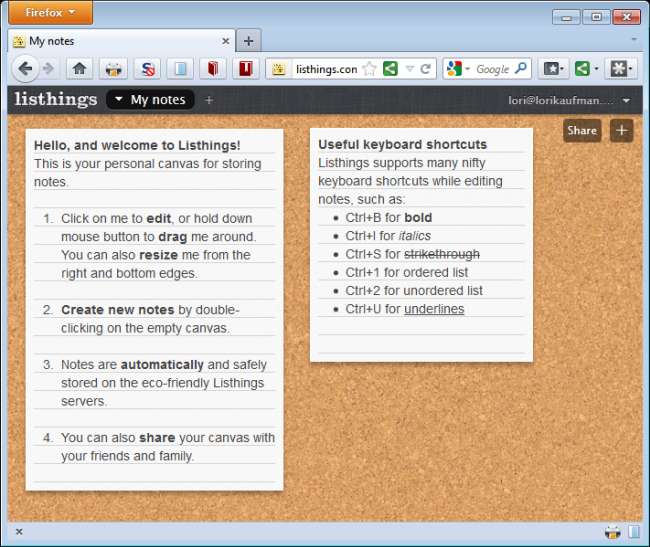Viewport: 650px width, 547px height.
Task: Click 'Ctrl+U for underlines' line
Action: (x=405, y=309)
